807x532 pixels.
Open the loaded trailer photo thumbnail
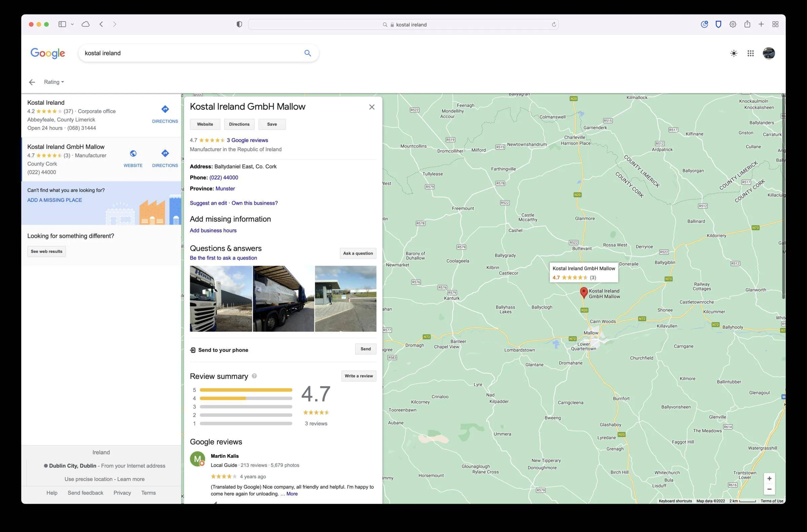click(x=283, y=299)
